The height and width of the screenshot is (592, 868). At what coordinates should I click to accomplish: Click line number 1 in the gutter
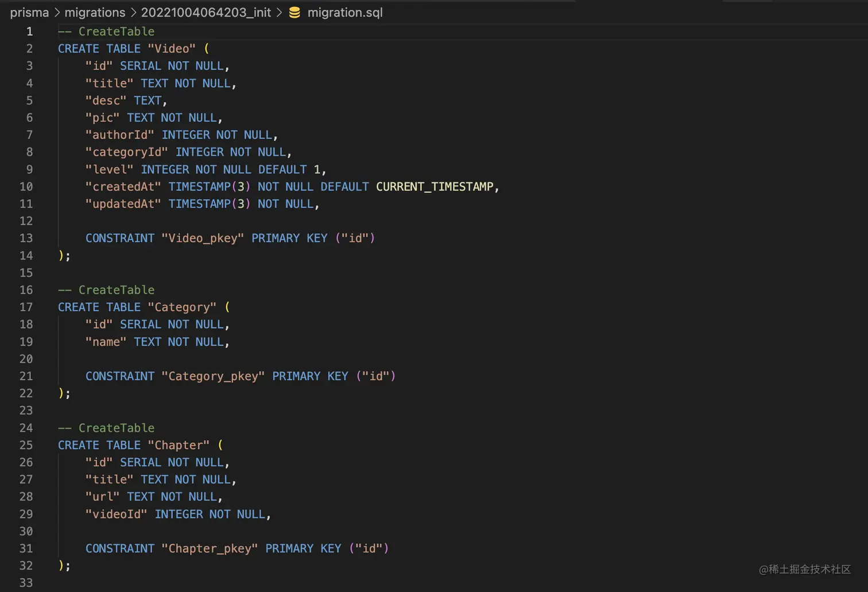coord(29,32)
